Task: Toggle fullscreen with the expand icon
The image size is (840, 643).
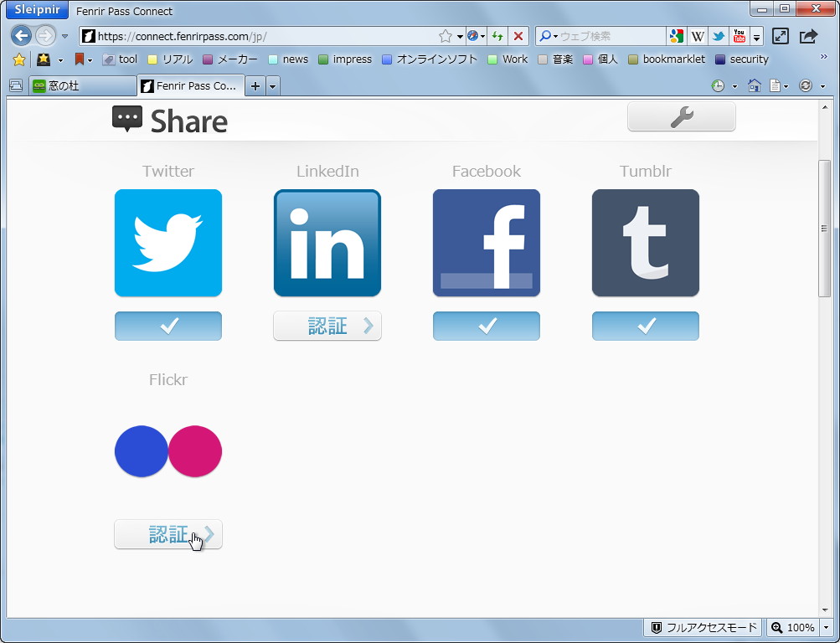Action: coord(780,36)
